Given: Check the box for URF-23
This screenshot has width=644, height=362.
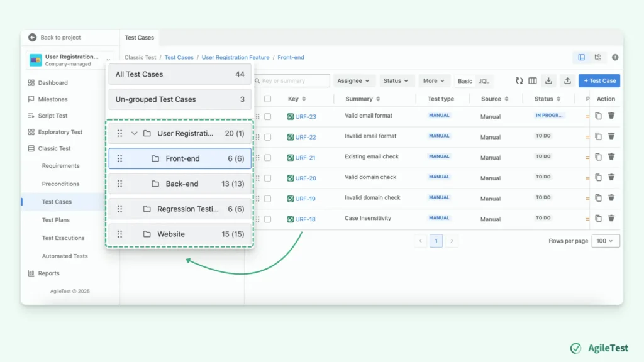Looking at the screenshot, I should coord(267,116).
